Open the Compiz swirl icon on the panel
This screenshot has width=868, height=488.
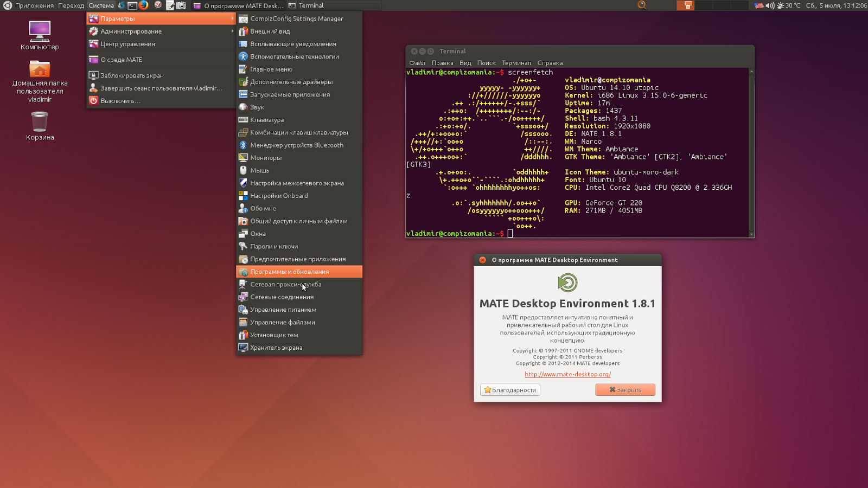coord(121,5)
